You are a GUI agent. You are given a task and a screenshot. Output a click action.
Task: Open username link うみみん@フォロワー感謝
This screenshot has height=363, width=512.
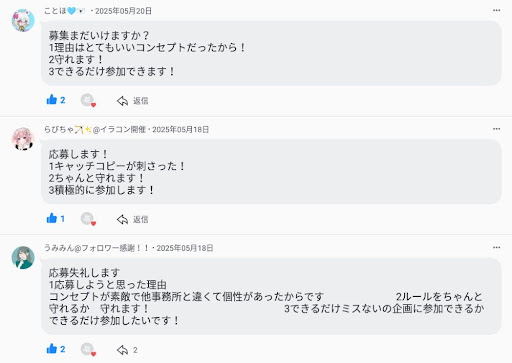click(x=97, y=248)
